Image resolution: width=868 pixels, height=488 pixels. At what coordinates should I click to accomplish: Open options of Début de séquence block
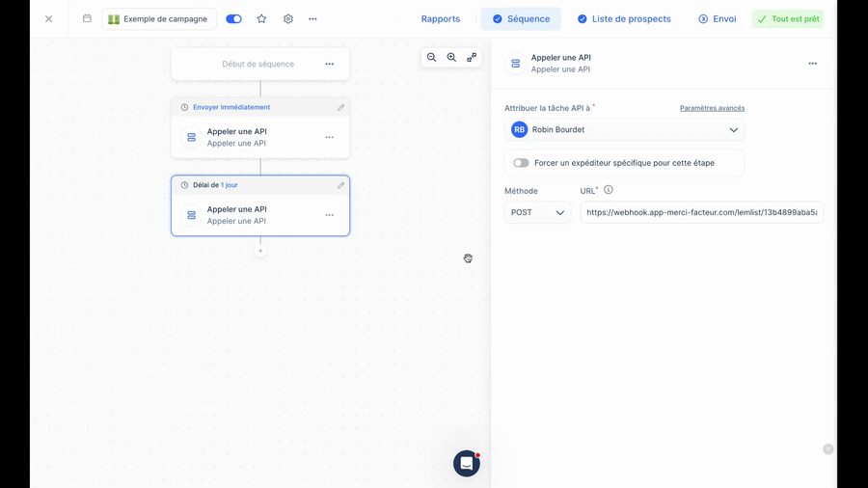(x=330, y=65)
